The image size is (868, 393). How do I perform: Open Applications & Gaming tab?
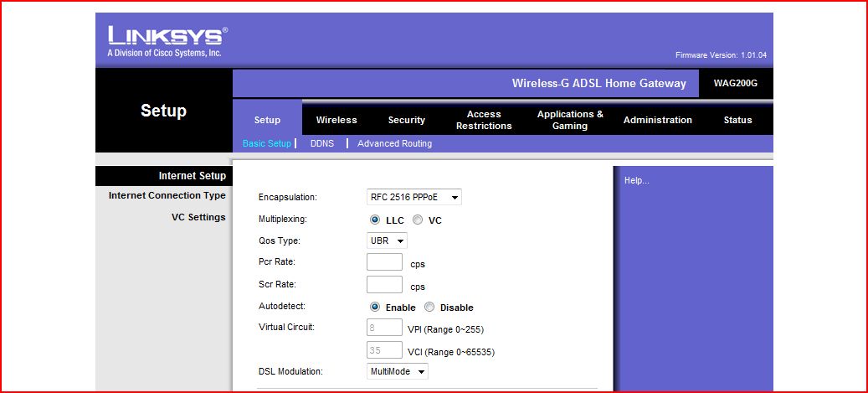(570, 120)
